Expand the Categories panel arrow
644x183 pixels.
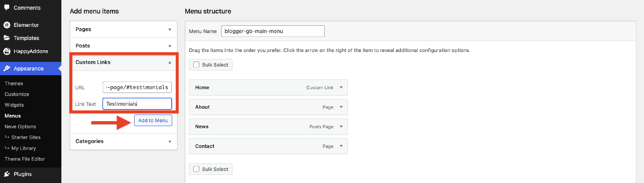170,142
